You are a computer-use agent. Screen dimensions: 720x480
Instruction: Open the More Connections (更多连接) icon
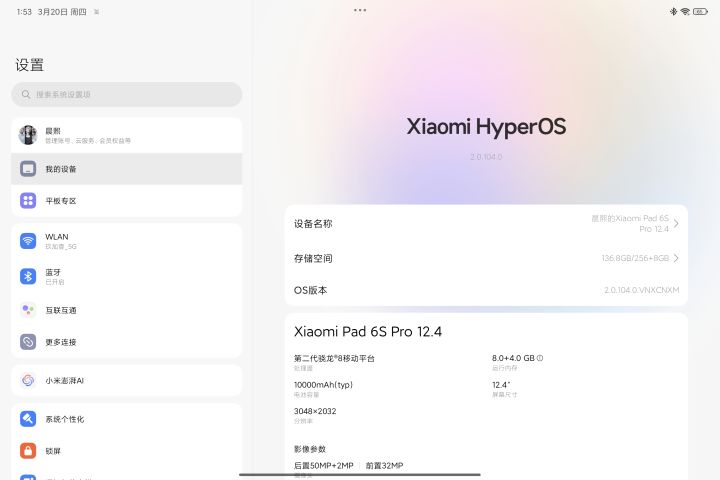pos(28,342)
